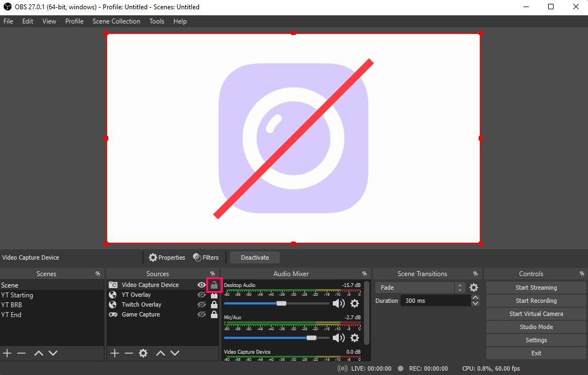
Task: Open the Help menu
Action: click(180, 21)
